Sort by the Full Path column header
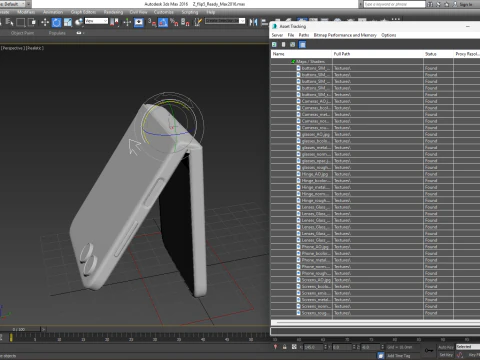 [378, 54]
